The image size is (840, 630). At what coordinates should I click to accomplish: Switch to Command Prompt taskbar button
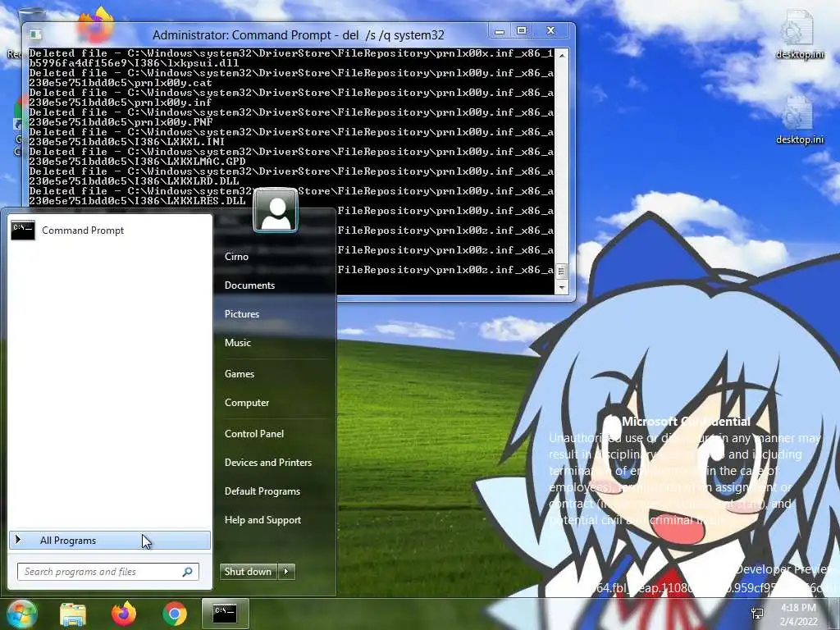pyautogui.click(x=225, y=614)
